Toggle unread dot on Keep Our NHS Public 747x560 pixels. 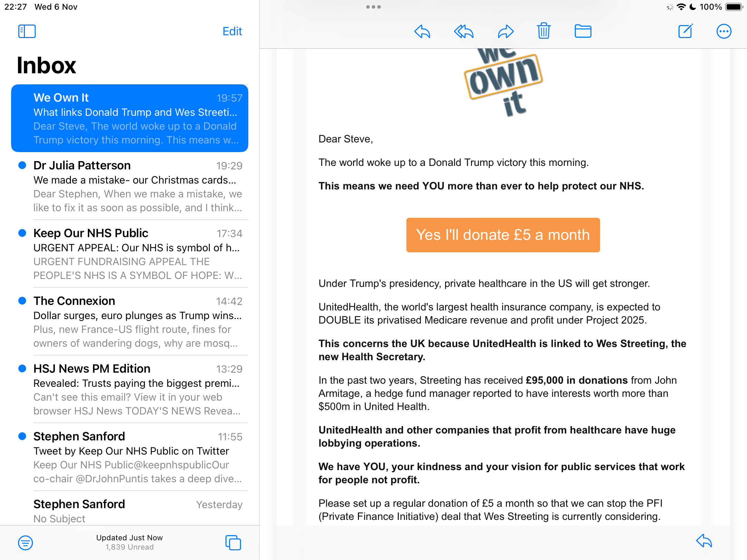click(x=22, y=233)
